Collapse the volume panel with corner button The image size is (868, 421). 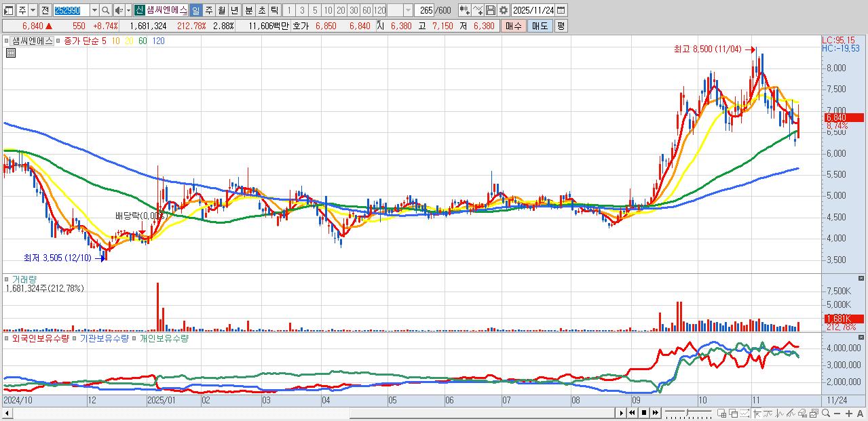[861, 278]
